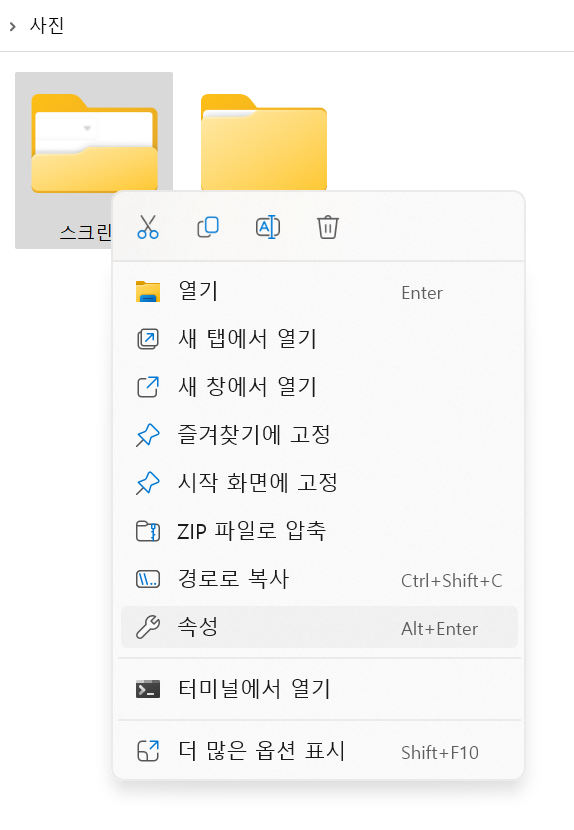Choose 새 창에서 열기
The width and height of the screenshot is (574, 830).
click(319, 387)
